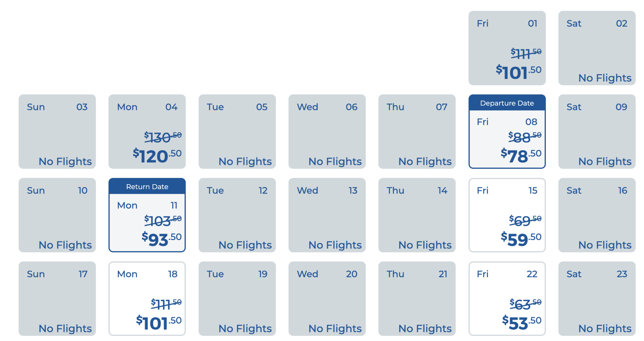Select Tuesday 05 calendar cell
Viewport: 644px width, 341px height.
point(237,132)
